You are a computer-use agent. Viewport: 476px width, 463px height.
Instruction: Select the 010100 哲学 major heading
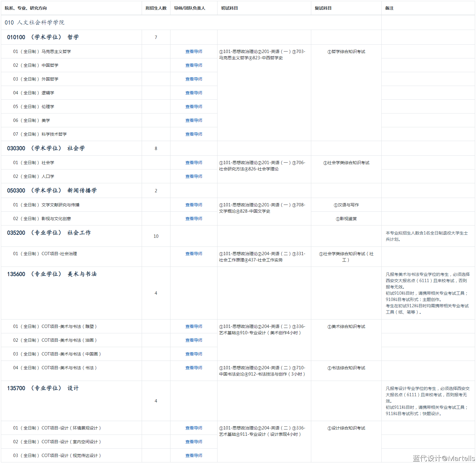pos(43,37)
